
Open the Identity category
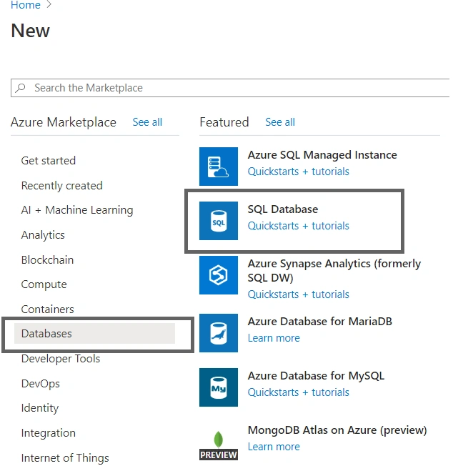tap(40, 408)
